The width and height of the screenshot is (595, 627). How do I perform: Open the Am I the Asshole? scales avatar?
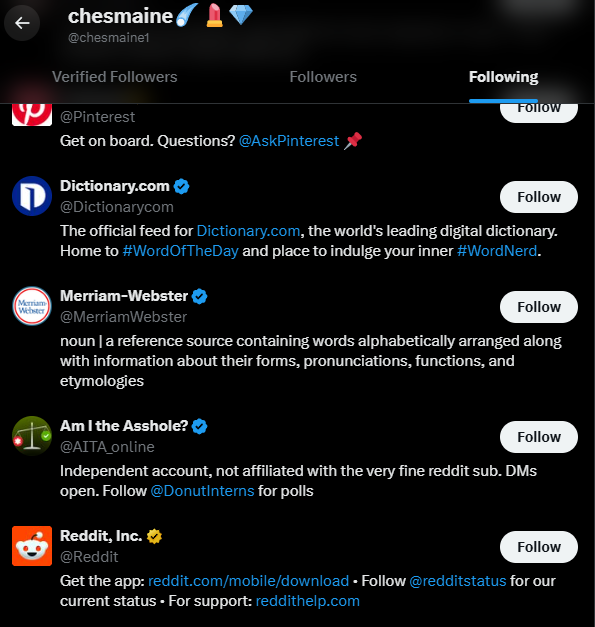coord(32,436)
